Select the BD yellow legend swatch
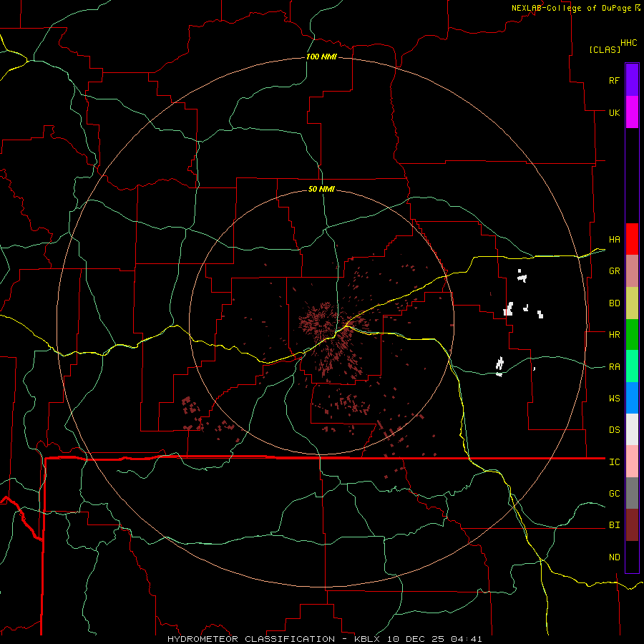 pos(632,303)
